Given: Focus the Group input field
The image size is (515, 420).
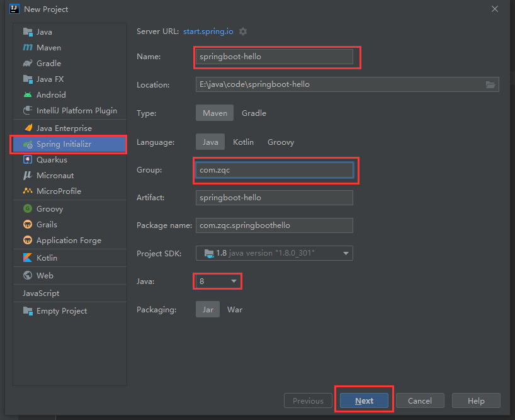Looking at the screenshot, I should 274,170.
